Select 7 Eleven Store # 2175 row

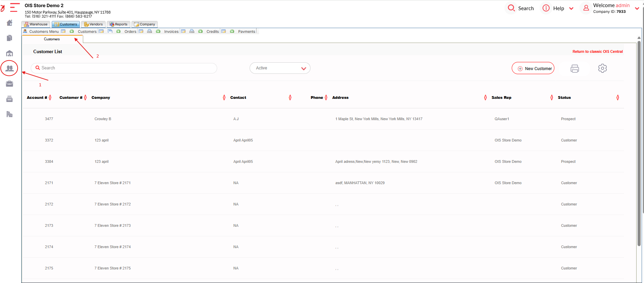pos(323,268)
